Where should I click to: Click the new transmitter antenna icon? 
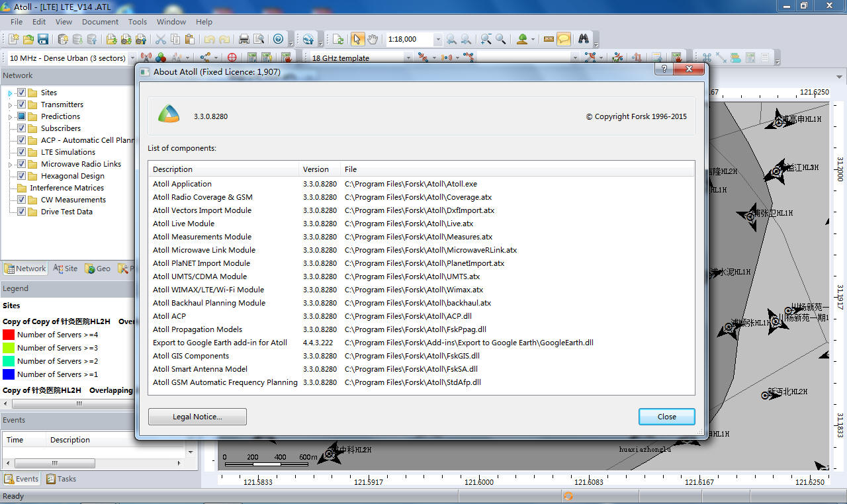[146, 58]
